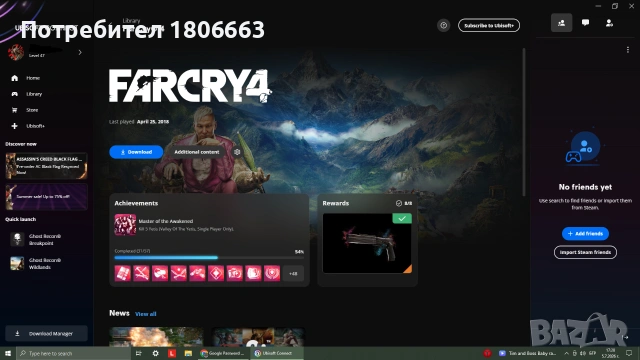Show remaining achievements with +48 button
This screenshot has height=360, width=640.
[293, 273]
